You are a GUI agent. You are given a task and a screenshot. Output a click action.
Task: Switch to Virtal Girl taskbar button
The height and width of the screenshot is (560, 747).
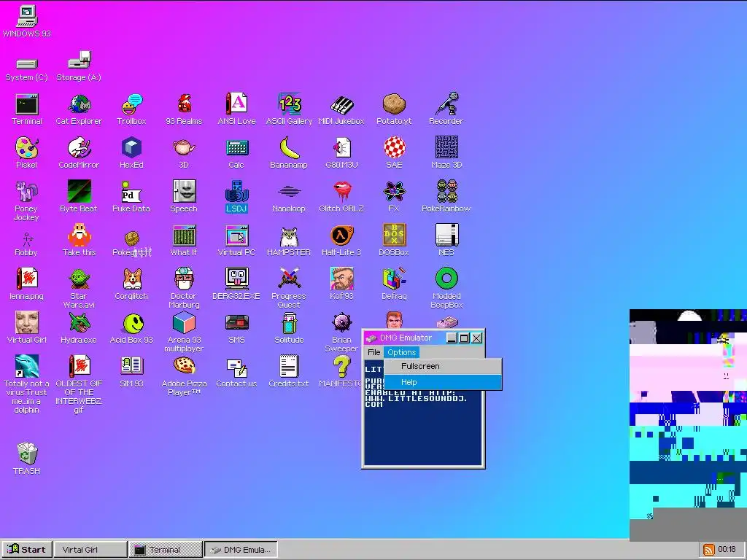[90, 549]
